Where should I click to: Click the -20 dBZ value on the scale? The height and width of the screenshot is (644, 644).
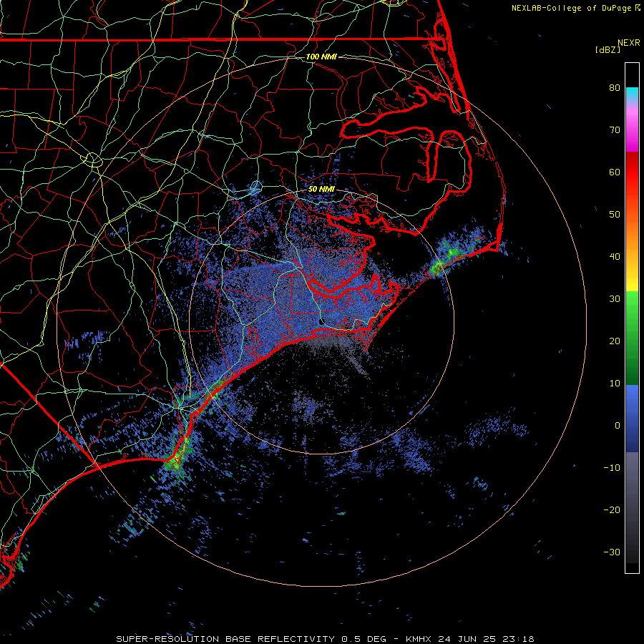tap(612, 510)
